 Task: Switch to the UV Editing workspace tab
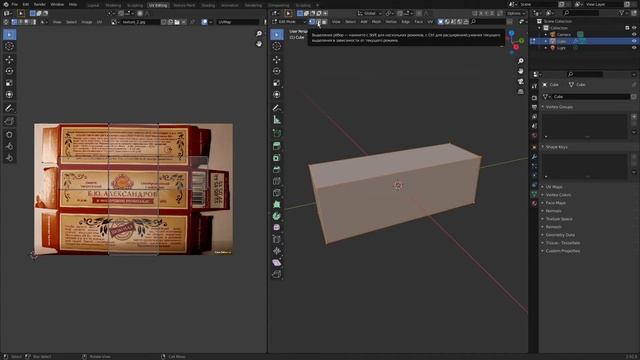tap(158, 5)
